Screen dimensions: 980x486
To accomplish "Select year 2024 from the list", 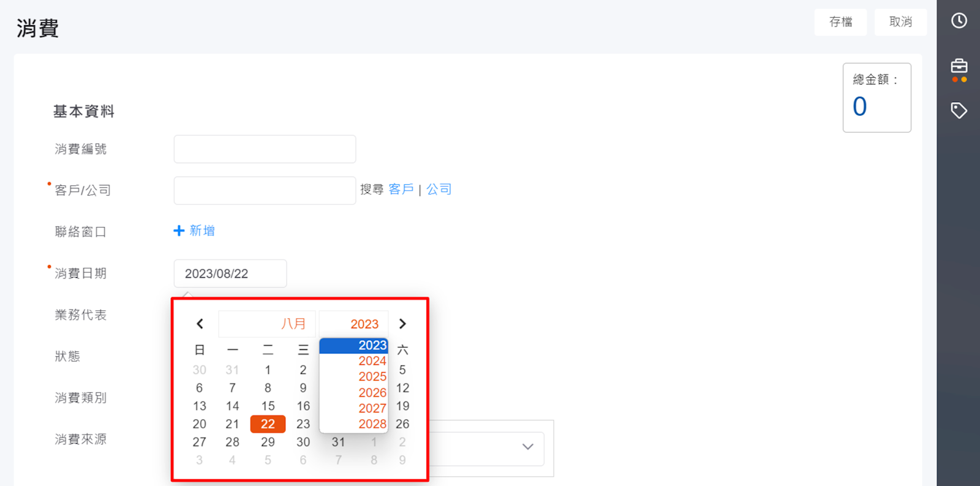I will coord(372,361).
